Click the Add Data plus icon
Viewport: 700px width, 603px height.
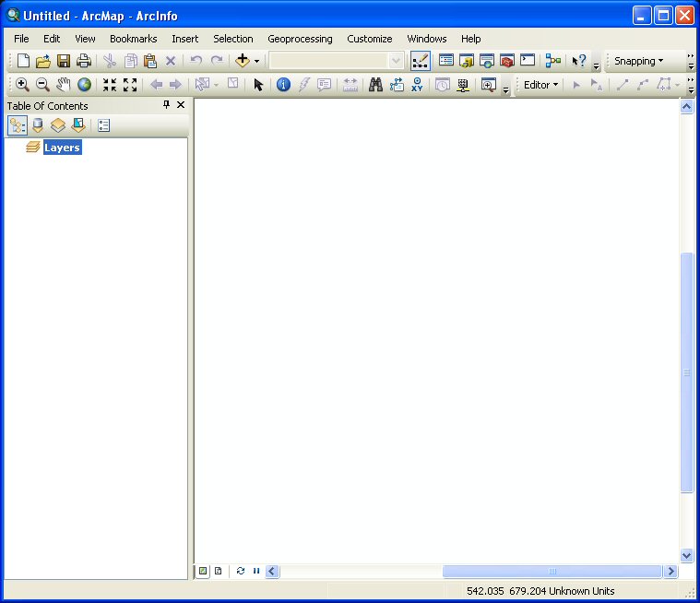point(243,60)
